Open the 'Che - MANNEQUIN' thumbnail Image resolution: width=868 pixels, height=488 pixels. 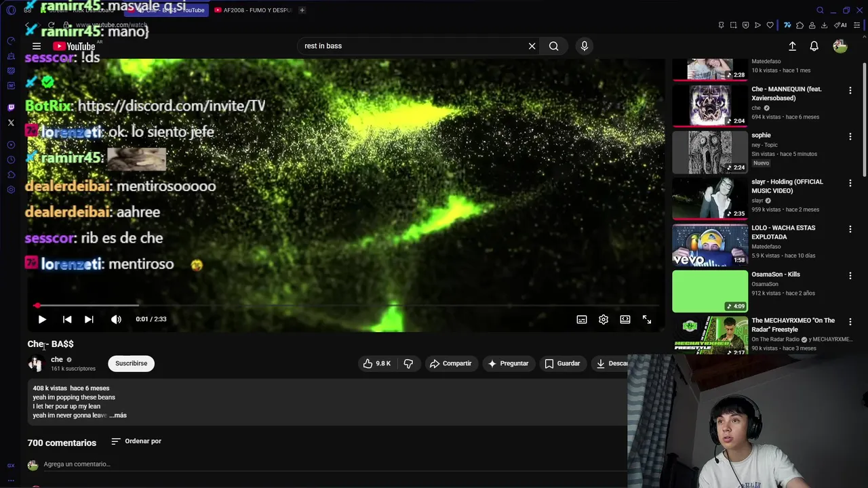710,105
